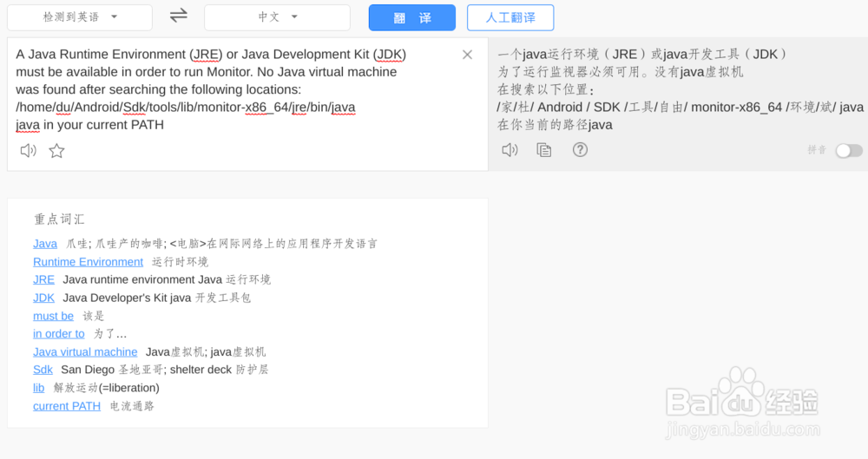Open the current PATH vocabulary link

(x=67, y=406)
